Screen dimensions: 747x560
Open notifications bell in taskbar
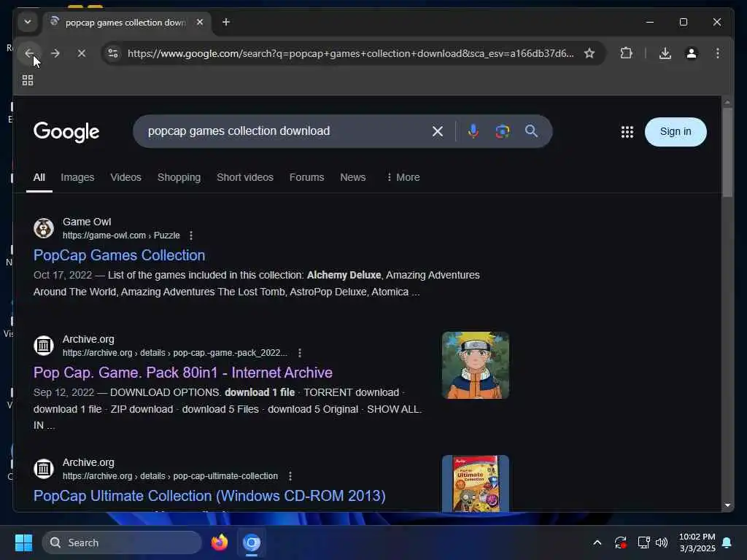(727, 542)
